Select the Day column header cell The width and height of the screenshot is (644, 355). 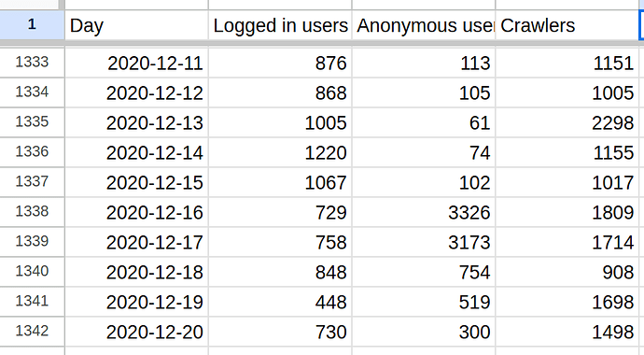pos(136,25)
